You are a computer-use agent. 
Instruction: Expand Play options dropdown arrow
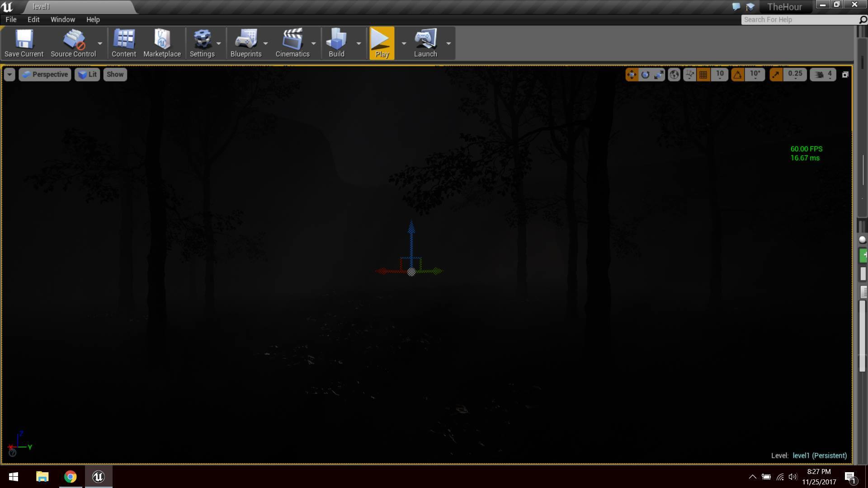(404, 43)
